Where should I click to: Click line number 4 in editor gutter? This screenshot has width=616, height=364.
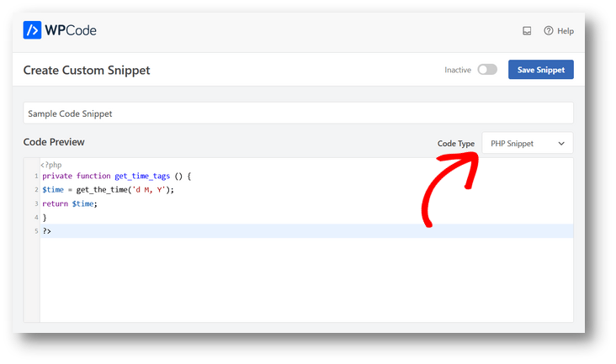[35, 217]
